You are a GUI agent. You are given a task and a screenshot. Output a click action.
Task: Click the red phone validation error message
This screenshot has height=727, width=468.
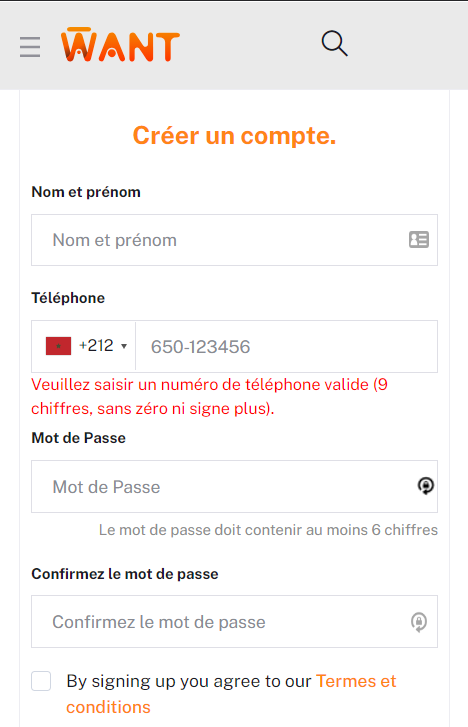[210, 396]
